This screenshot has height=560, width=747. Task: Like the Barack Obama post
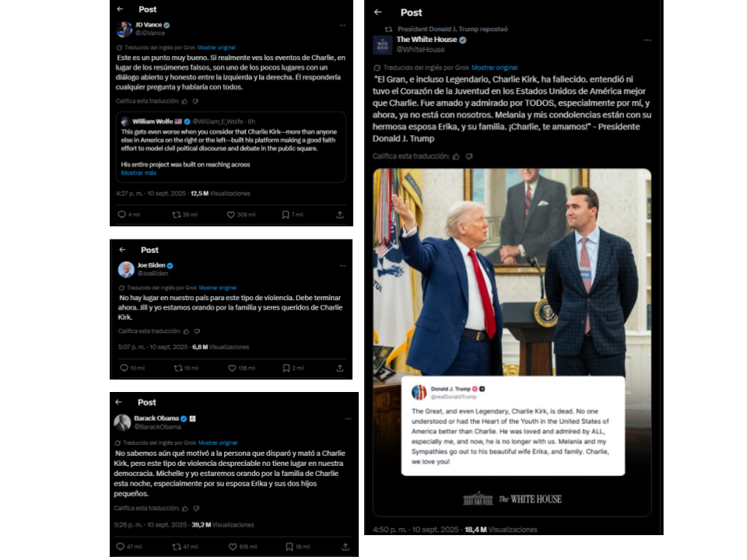pos(233,547)
